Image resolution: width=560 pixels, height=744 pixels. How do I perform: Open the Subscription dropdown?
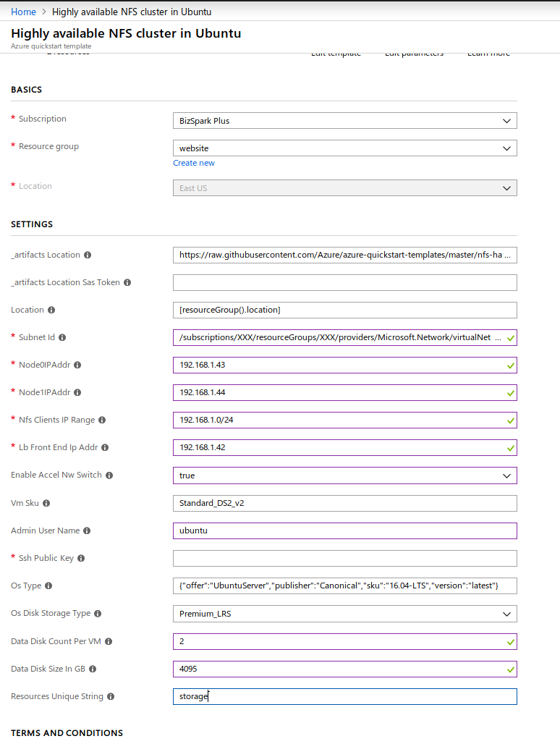click(x=344, y=121)
